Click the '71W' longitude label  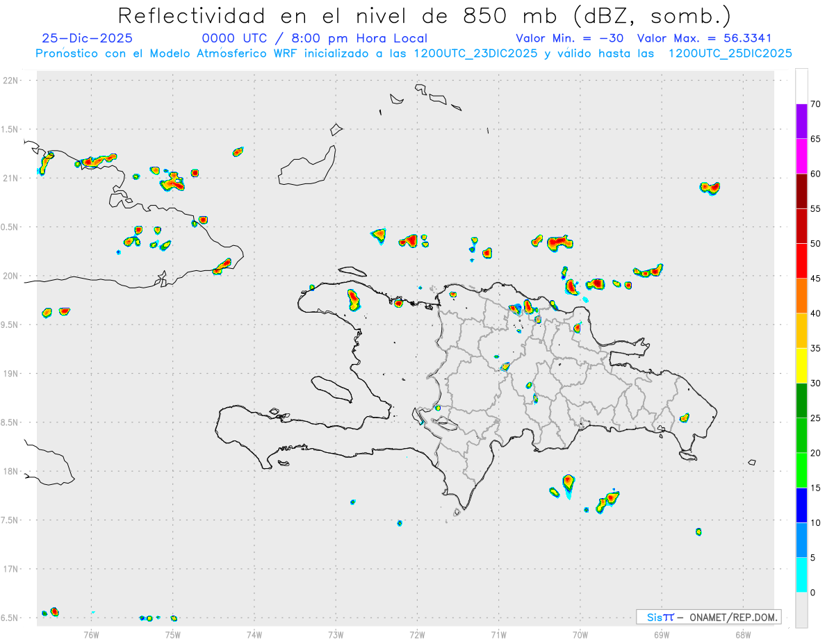[x=498, y=634]
